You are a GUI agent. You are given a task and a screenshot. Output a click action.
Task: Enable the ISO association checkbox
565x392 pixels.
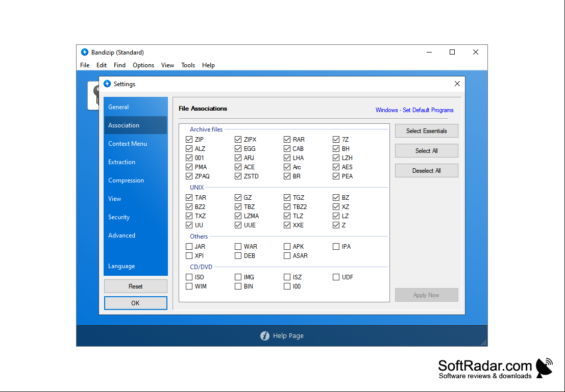point(189,277)
